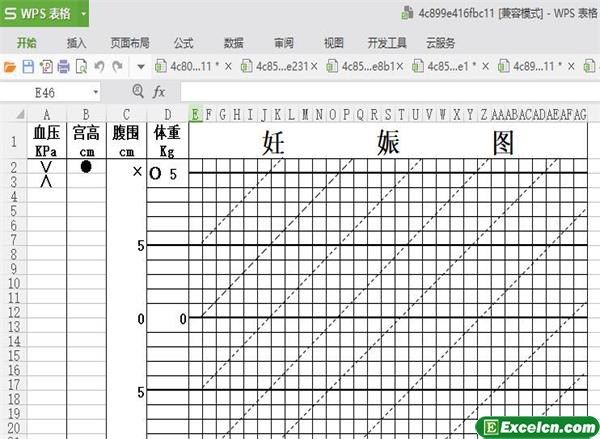Select column D header

[168, 114]
